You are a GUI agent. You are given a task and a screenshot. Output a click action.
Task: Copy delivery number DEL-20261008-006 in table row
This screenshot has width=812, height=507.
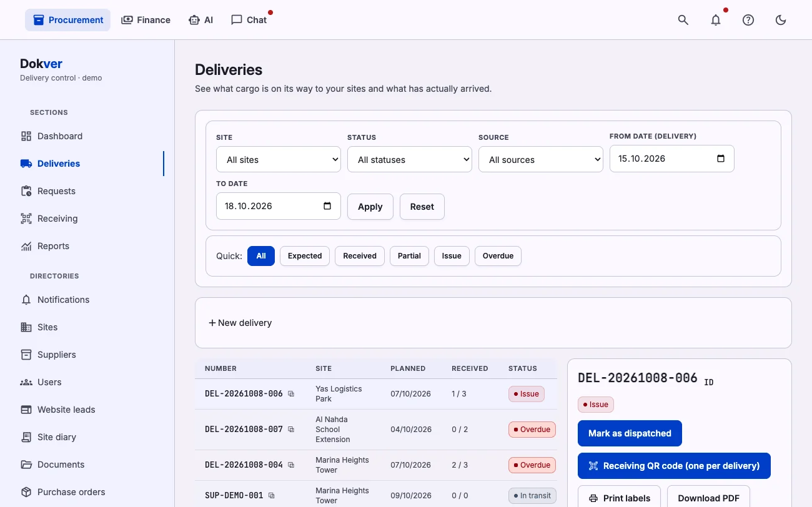(x=291, y=394)
